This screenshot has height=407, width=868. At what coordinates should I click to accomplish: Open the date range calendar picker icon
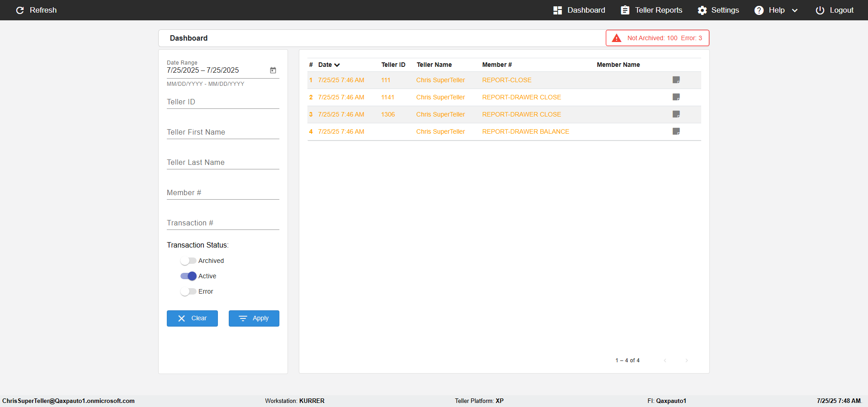(x=273, y=70)
